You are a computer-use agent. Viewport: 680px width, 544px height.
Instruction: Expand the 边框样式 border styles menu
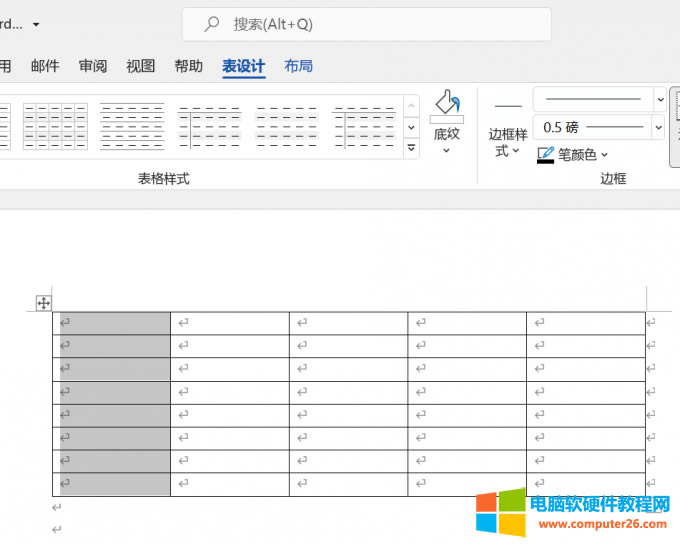point(508,142)
